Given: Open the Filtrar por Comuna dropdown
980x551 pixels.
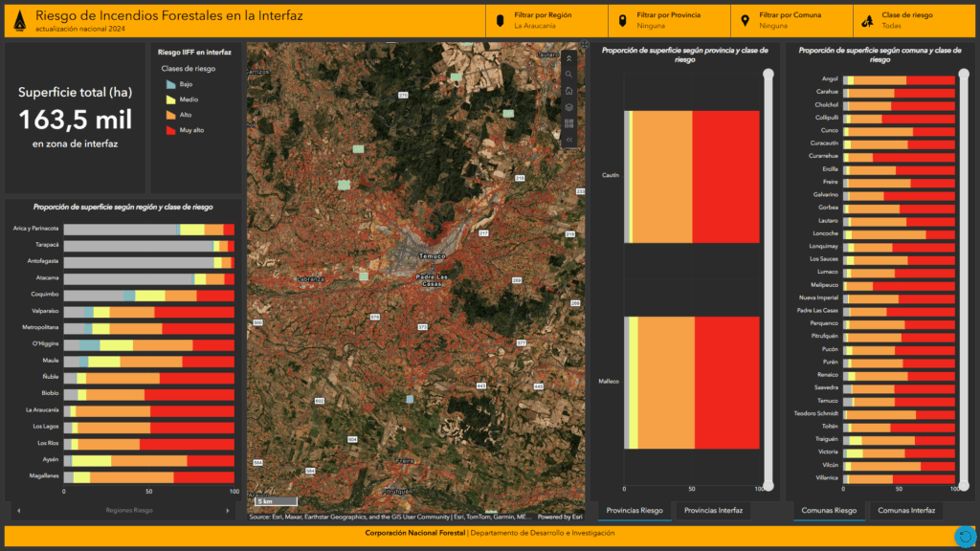Looking at the screenshot, I should (x=791, y=20).
